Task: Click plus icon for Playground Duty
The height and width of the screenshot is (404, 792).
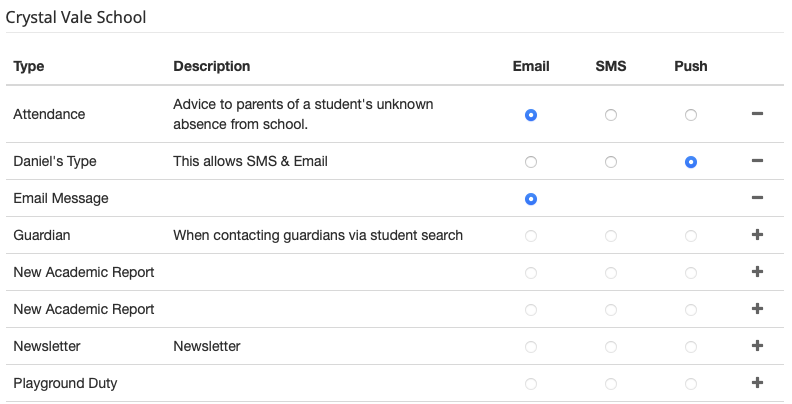Action: [757, 383]
